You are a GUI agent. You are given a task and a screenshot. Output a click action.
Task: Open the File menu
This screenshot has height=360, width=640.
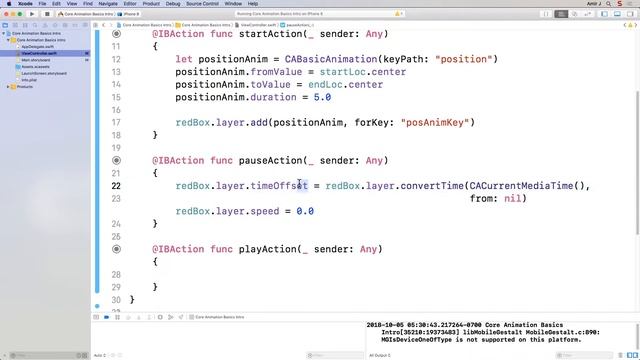(x=42, y=4)
